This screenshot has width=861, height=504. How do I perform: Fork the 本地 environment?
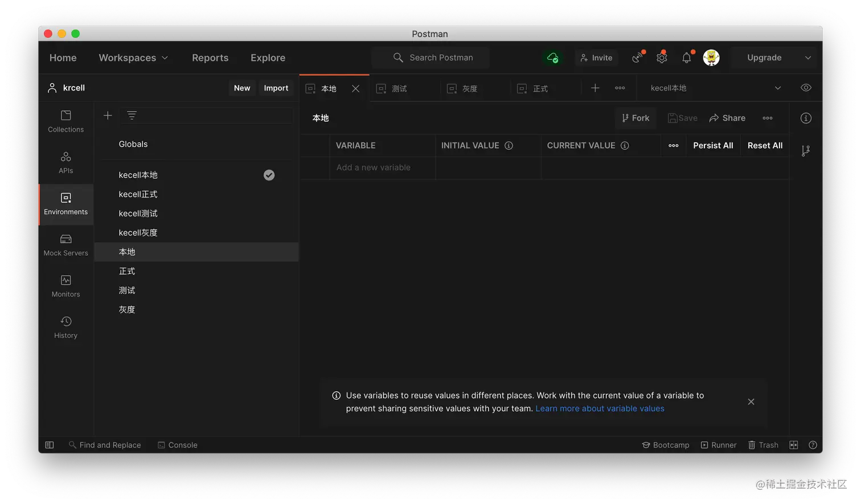point(635,118)
